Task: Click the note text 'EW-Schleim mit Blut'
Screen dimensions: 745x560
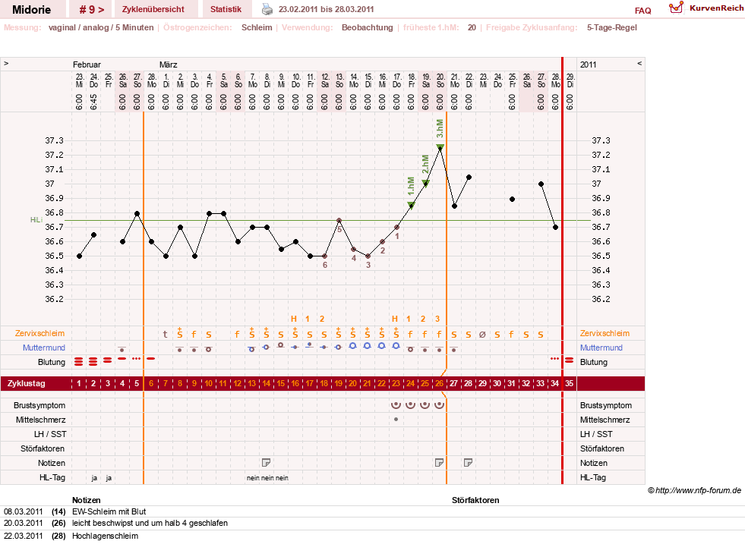Action: [x=109, y=511]
